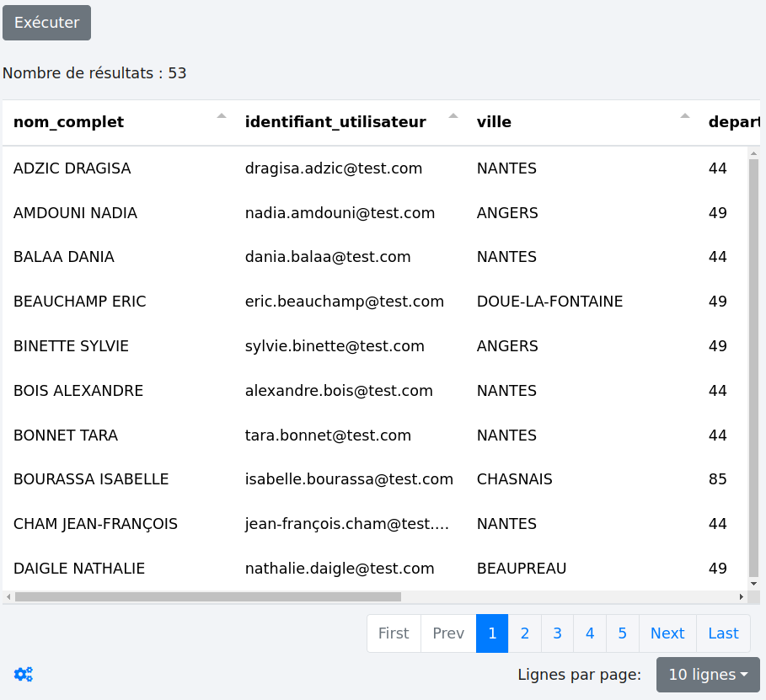
Task: Click the horizontal scrollbar thumb
Action: [207, 596]
